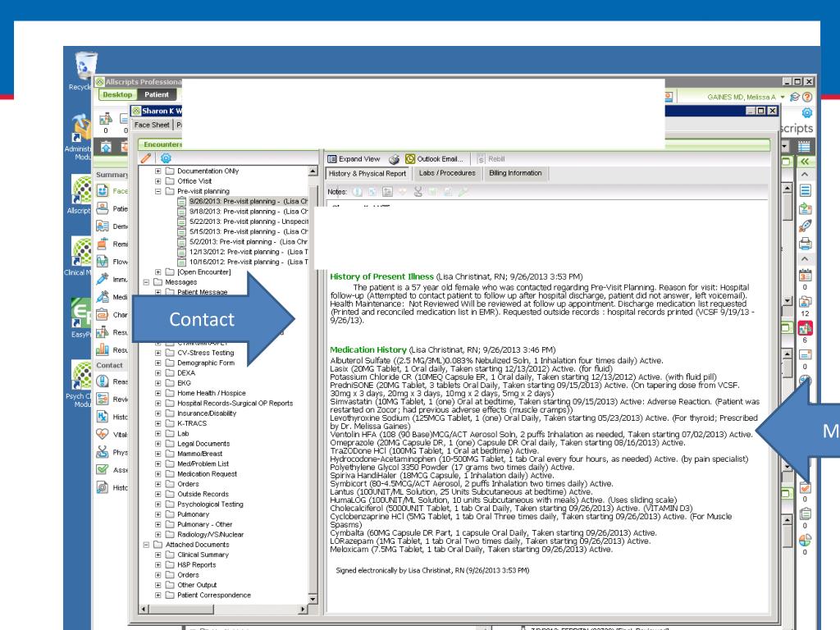Open help question mark icon near provider name
Image resolution: width=840 pixels, height=630 pixels.
[x=807, y=97]
